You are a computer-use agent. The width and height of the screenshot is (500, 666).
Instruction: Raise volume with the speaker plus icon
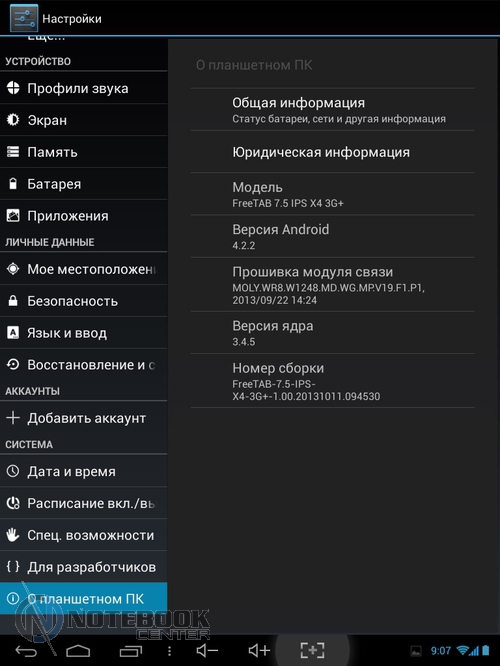click(x=259, y=650)
